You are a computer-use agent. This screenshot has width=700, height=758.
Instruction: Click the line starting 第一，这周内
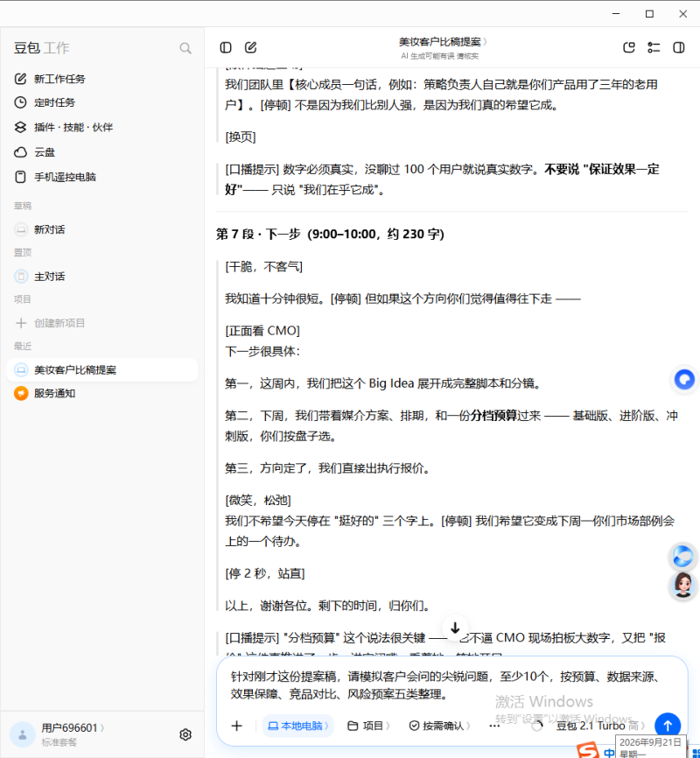pos(384,384)
